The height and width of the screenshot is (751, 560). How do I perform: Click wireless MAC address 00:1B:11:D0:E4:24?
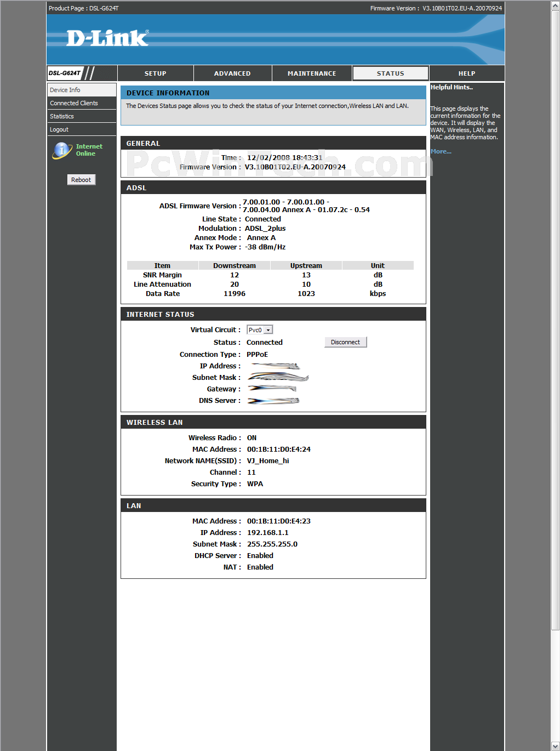pyautogui.click(x=279, y=450)
